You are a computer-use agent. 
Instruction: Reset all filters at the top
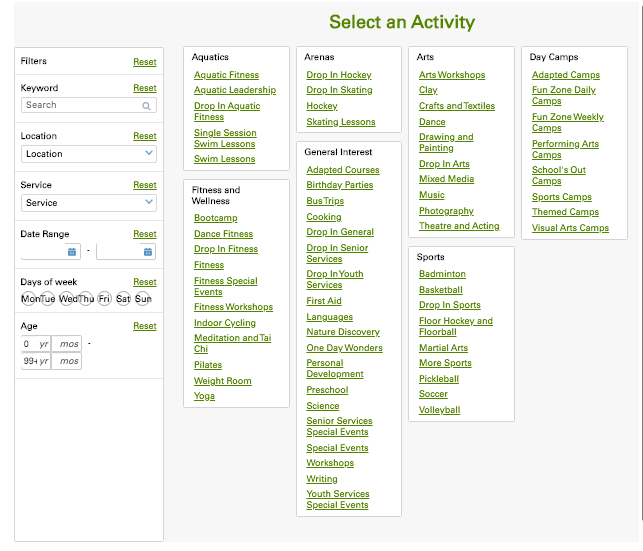pos(145,62)
